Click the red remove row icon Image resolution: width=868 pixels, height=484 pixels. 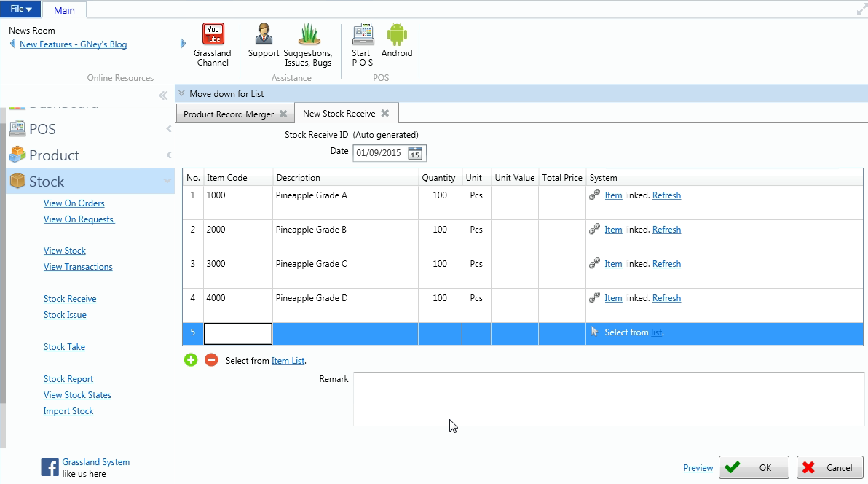pyautogui.click(x=211, y=360)
